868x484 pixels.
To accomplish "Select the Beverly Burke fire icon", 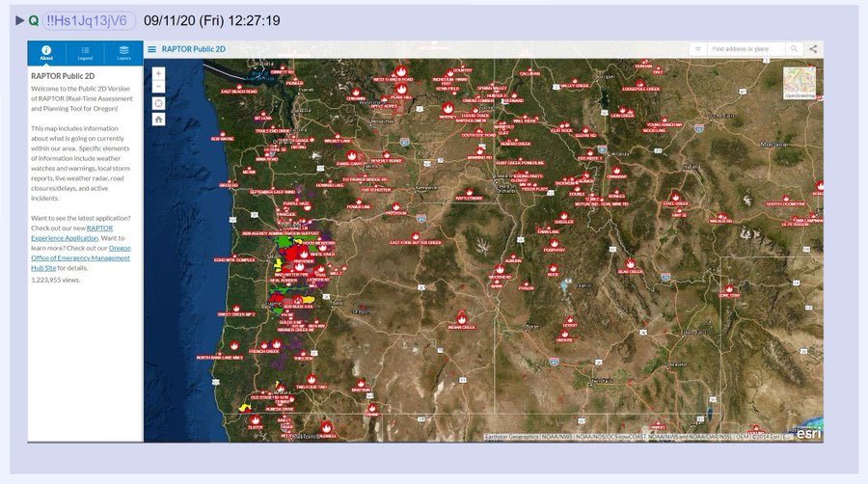I will pyautogui.click(x=386, y=155).
